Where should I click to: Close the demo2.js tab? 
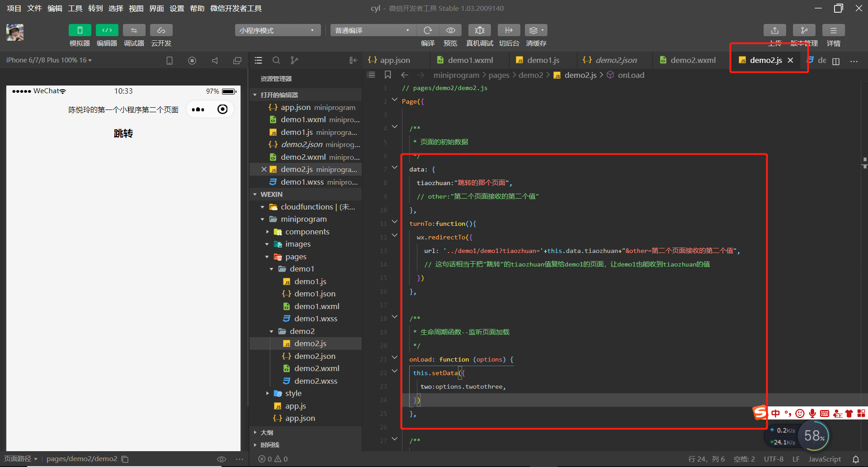click(x=790, y=60)
